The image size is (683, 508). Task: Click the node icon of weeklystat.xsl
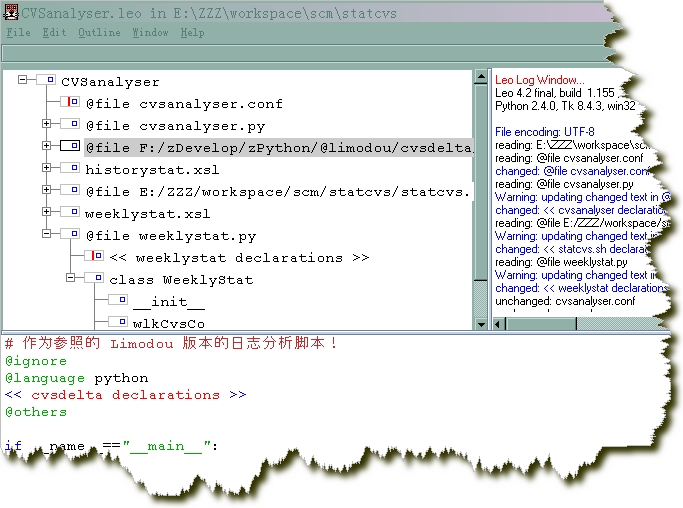(x=70, y=212)
